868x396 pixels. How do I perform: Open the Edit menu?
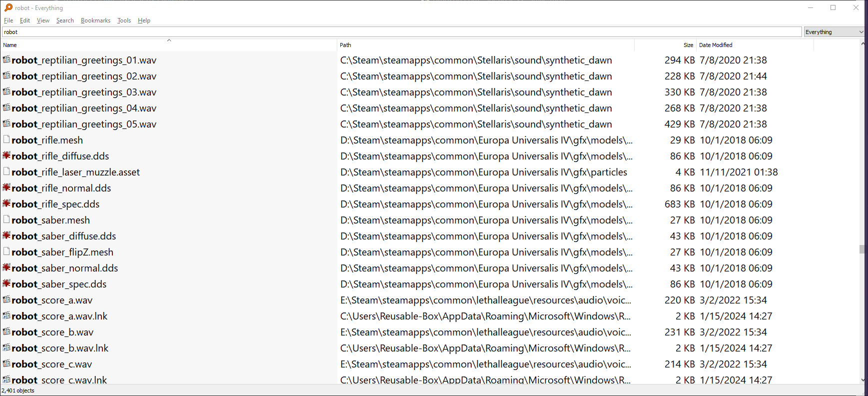tap(25, 20)
